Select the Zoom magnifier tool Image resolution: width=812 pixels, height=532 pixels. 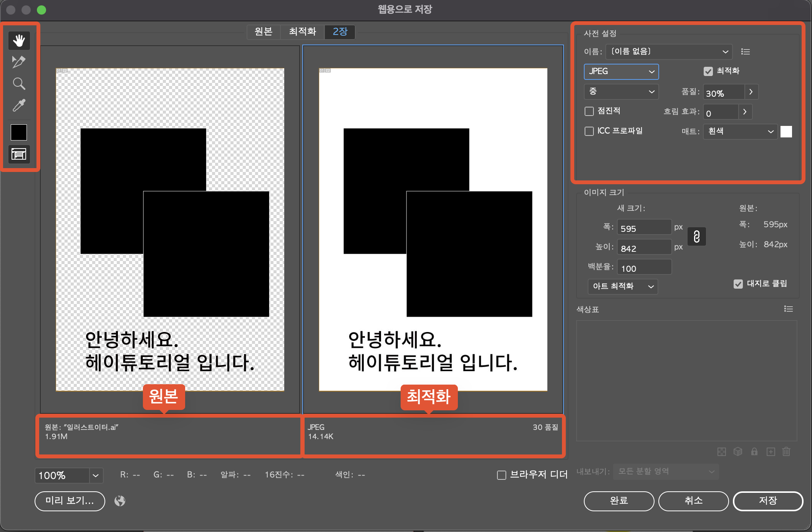[19, 83]
